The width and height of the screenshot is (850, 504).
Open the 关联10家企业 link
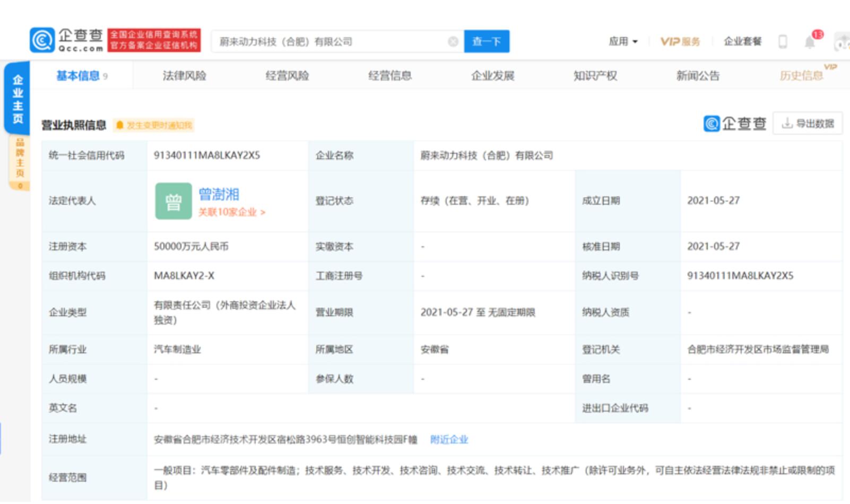[231, 212]
